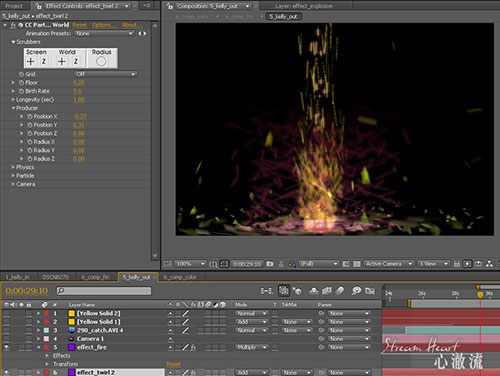Click Reset next to Transform in timeline
The height and width of the screenshot is (376, 500).
pyautogui.click(x=174, y=364)
